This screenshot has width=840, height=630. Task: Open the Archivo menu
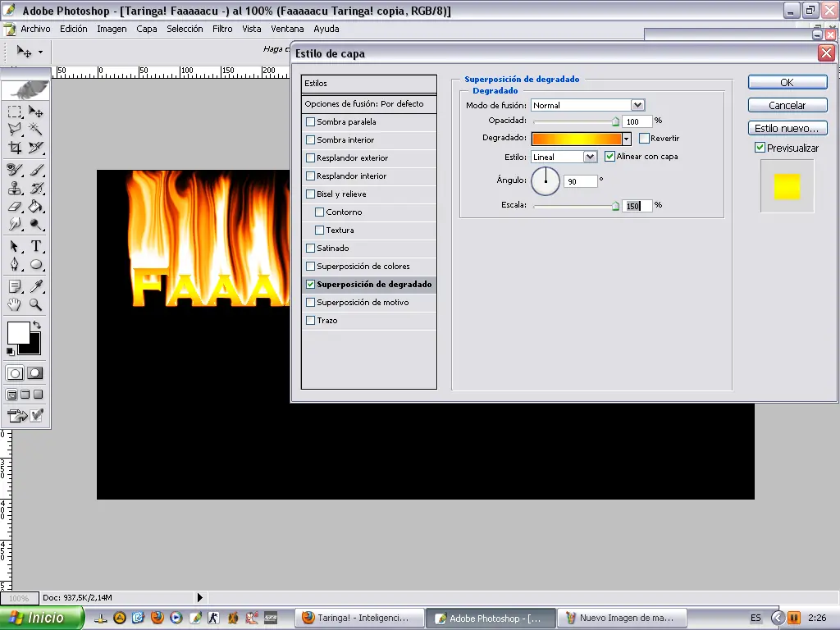35,29
